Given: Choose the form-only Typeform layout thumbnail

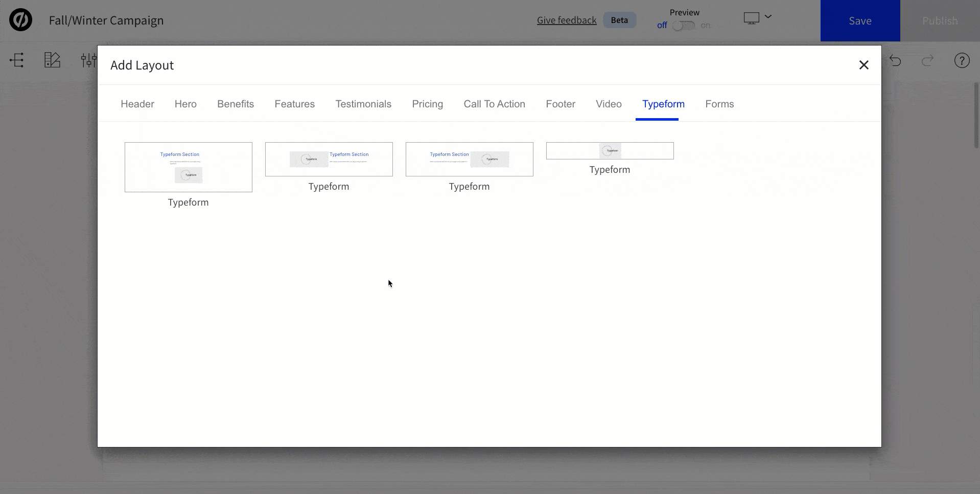Looking at the screenshot, I should click(610, 151).
